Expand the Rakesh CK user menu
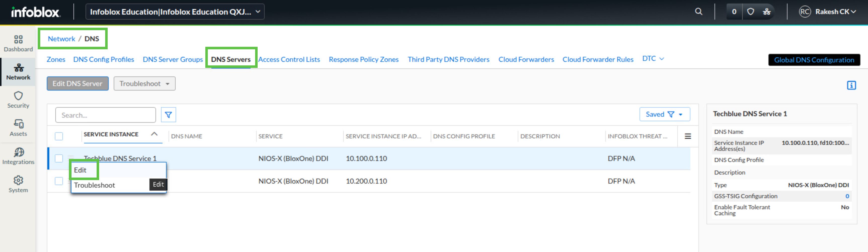 (x=835, y=12)
